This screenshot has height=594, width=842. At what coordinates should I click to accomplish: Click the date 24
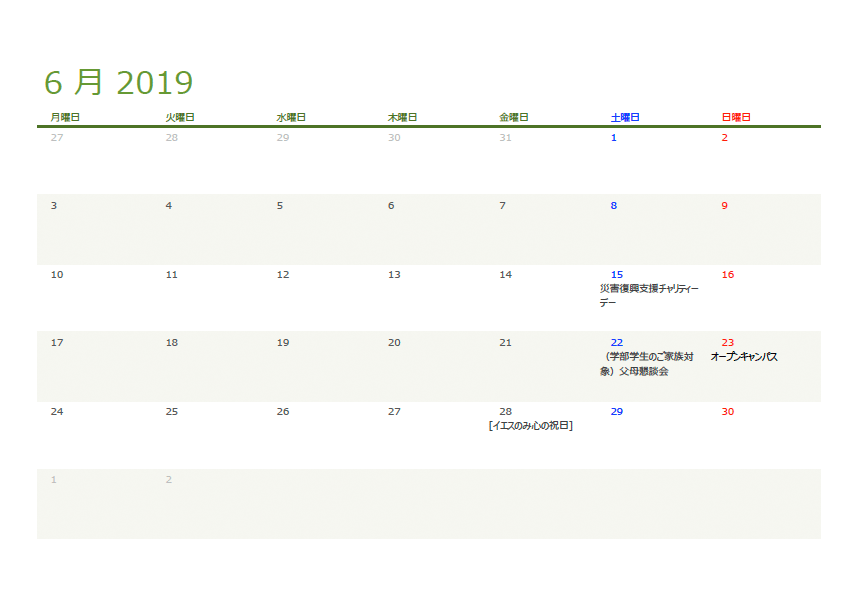click(57, 411)
